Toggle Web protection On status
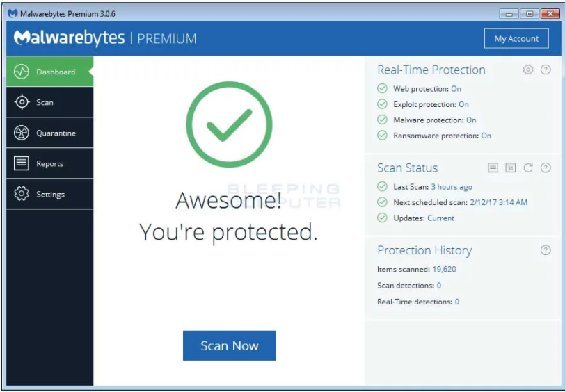 click(x=456, y=88)
